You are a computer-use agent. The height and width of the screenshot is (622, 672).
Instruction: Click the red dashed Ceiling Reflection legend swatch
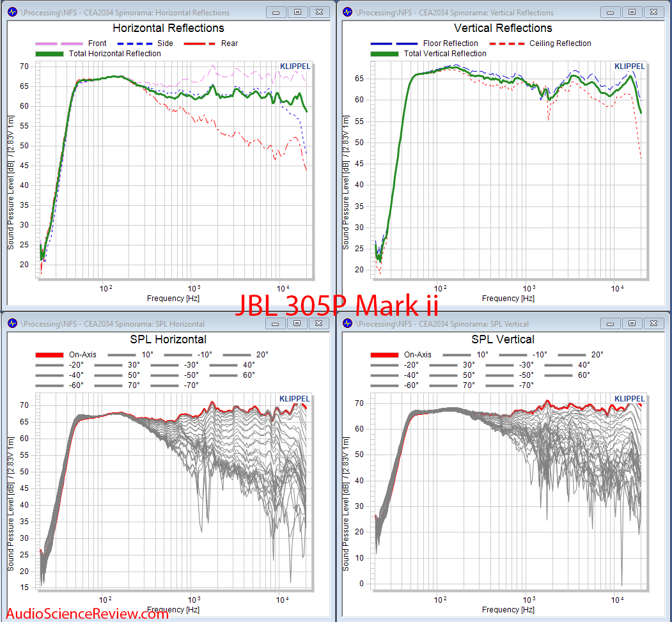pos(507,43)
